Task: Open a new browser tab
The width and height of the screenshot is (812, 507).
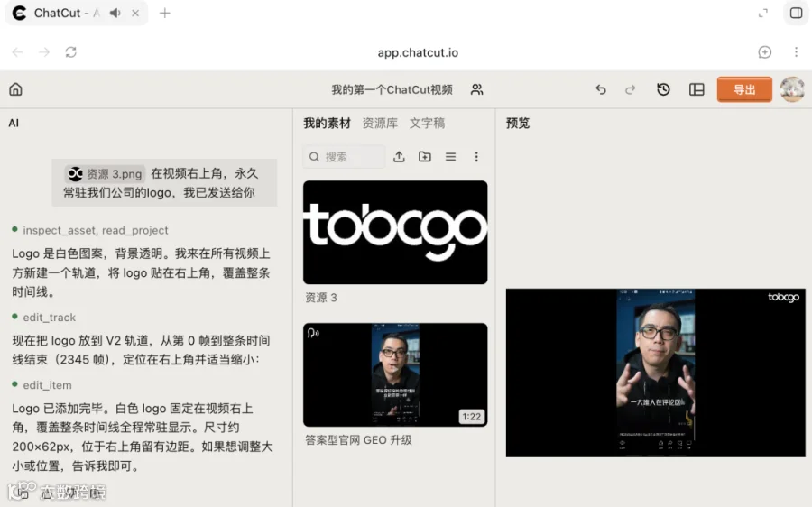Action: coord(165,13)
